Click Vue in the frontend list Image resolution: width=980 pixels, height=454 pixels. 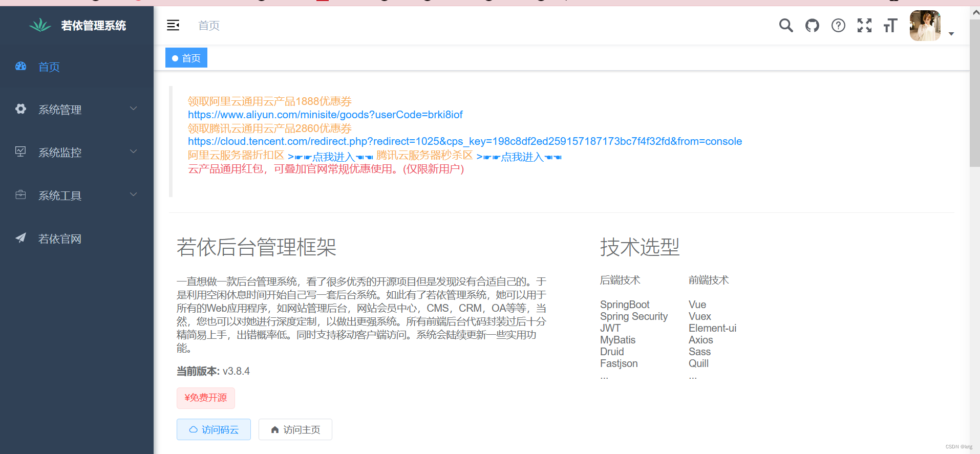[x=697, y=305]
